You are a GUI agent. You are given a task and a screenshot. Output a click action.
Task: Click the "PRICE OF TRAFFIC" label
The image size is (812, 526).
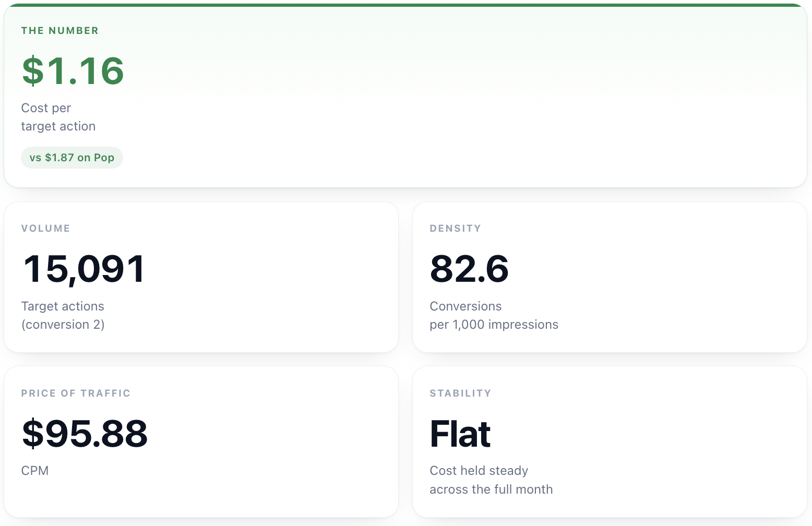[x=76, y=393]
